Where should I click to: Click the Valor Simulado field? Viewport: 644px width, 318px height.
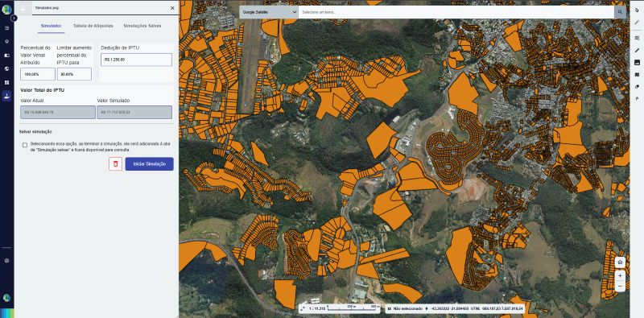click(134, 112)
